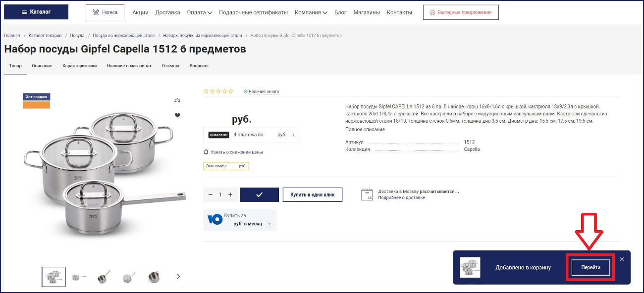Click the star rating

coord(218,91)
